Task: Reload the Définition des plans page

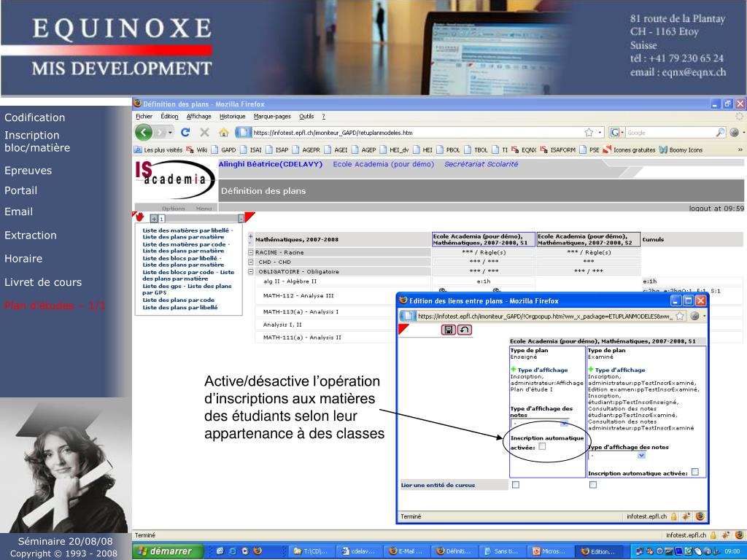Action: pyautogui.click(x=185, y=133)
